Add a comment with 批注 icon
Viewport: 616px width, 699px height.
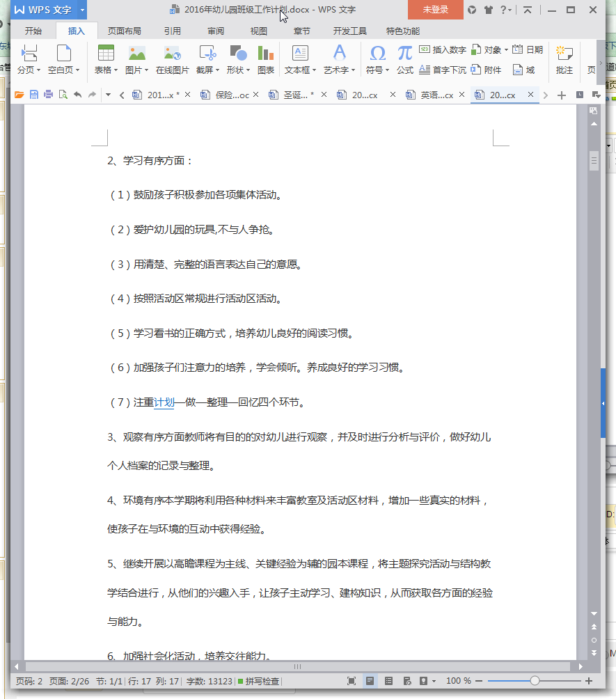(564, 60)
